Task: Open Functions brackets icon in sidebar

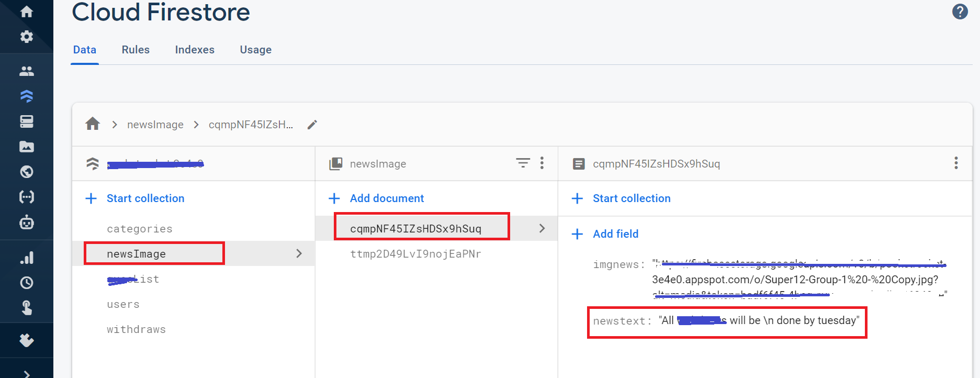Action: pos(27,197)
